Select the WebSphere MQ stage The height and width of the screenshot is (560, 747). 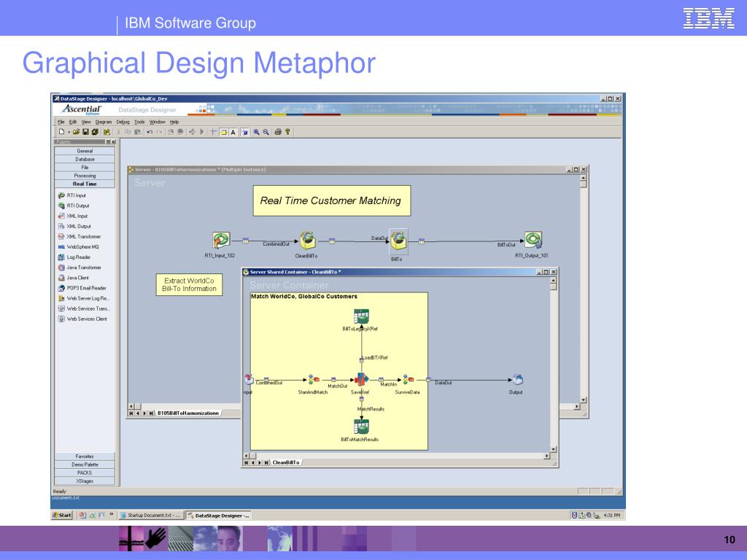pyautogui.click(x=78, y=247)
